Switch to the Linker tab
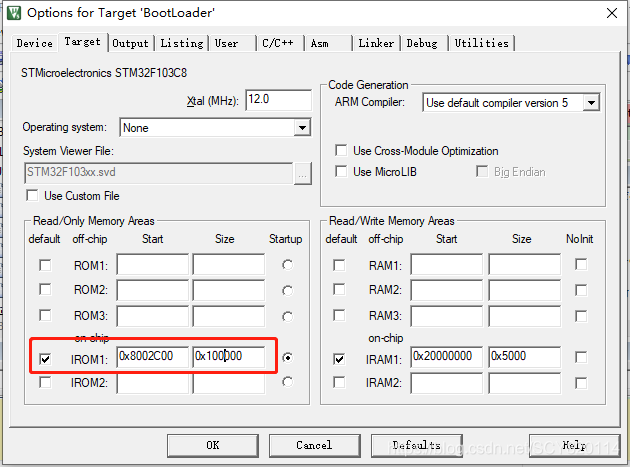The height and width of the screenshot is (467, 630). coord(376,43)
